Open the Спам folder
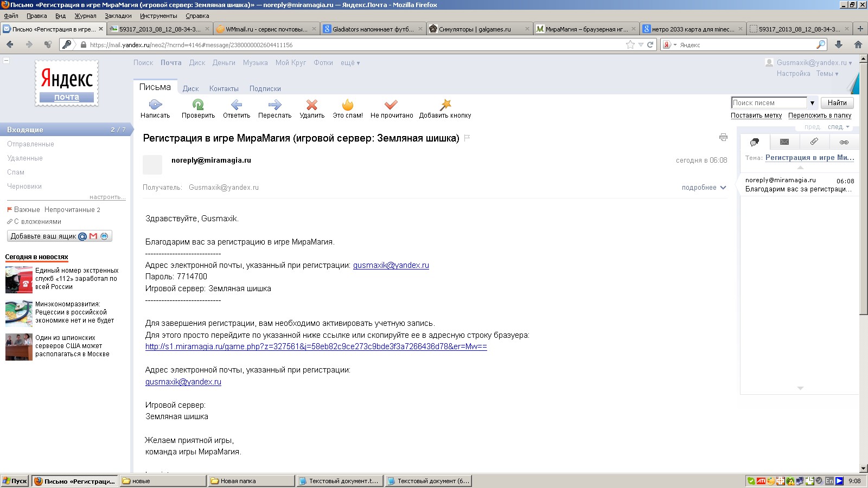 [16, 172]
